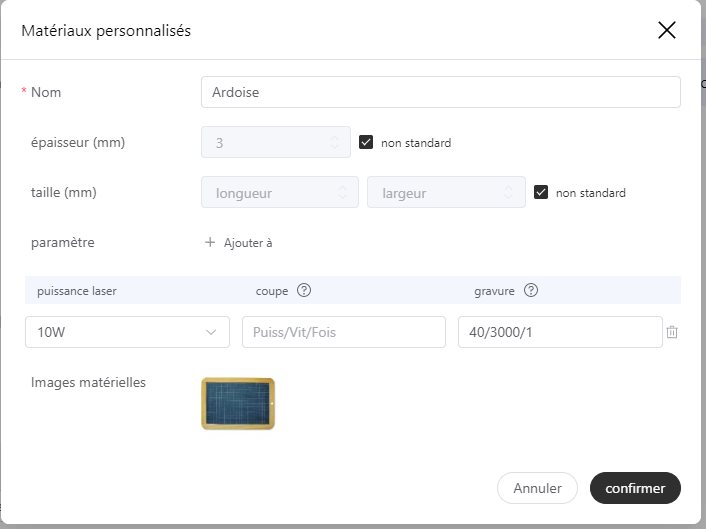Click the longueur size field
The width and height of the screenshot is (706, 529).
coord(280,192)
